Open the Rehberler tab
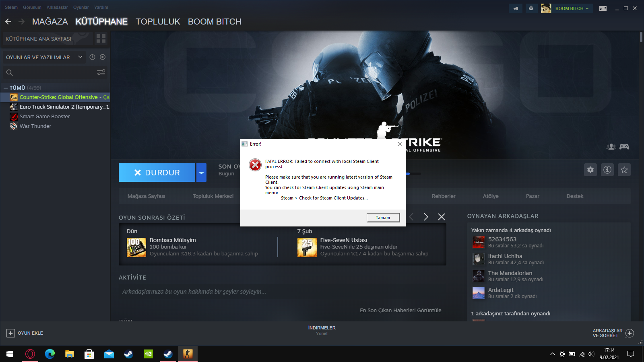 click(x=444, y=196)
